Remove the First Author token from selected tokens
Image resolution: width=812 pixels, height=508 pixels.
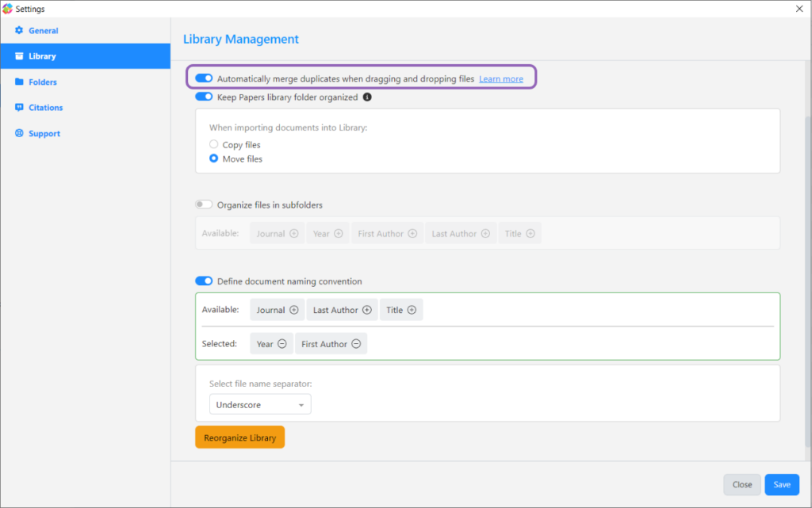click(x=355, y=343)
